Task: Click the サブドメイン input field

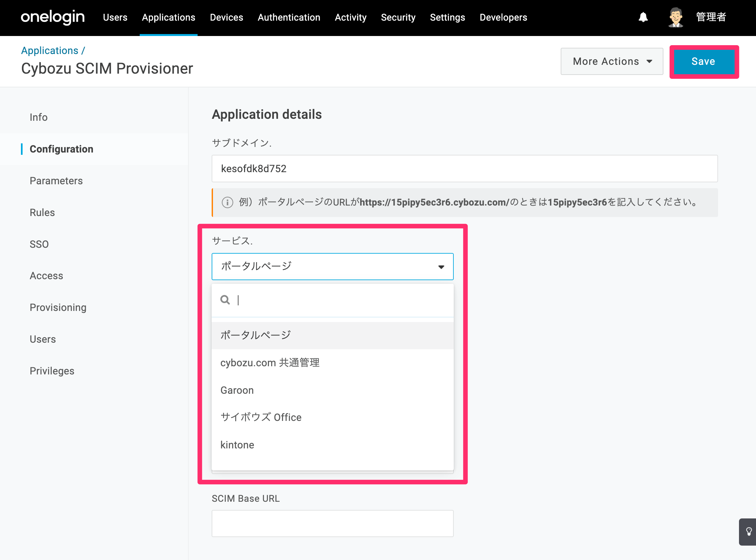Action: tap(465, 169)
